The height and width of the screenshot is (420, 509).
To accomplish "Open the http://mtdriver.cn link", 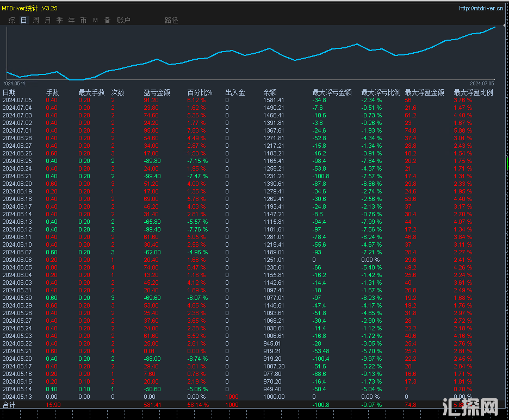I will pyautogui.click(x=481, y=8).
